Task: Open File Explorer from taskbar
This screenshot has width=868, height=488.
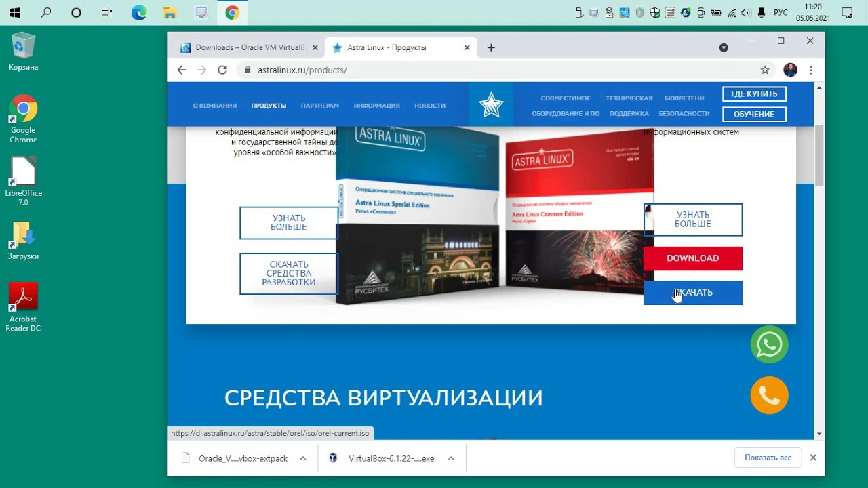Action: pyautogui.click(x=170, y=12)
